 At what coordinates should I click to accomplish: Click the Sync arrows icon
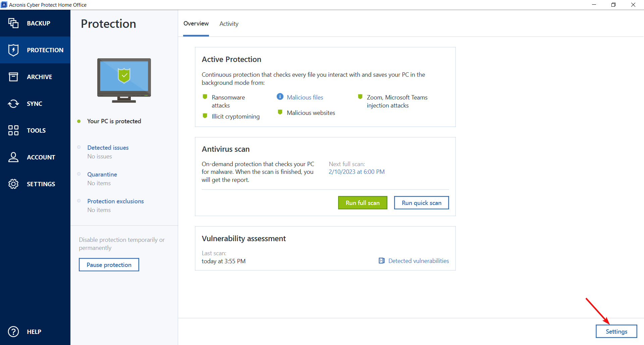[x=13, y=103]
